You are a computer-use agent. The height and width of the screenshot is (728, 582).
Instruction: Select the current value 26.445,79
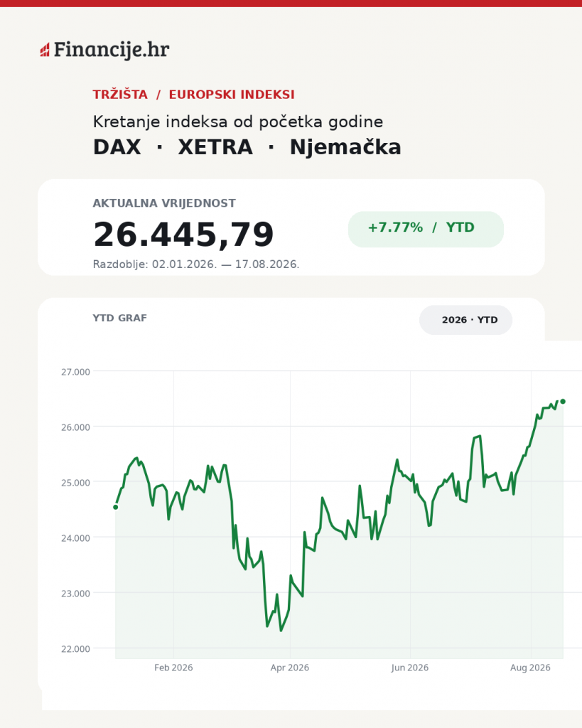pos(183,235)
